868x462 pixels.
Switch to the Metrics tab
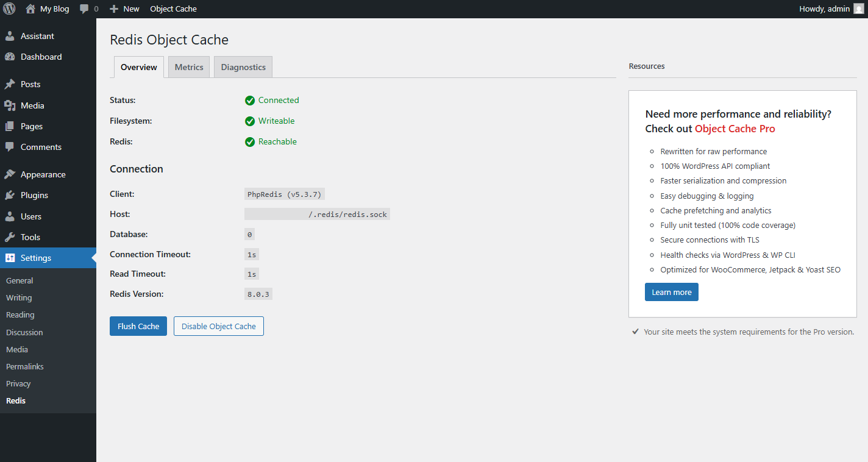tap(189, 67)
